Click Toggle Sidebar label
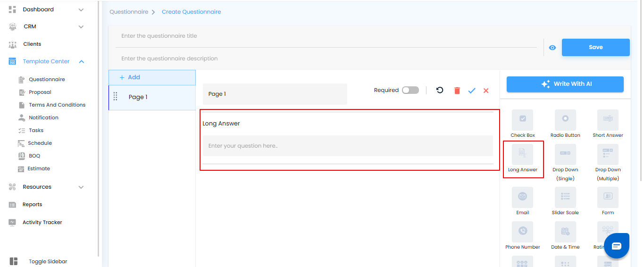This screenshot has width=644, height=267. coord(48,261)
